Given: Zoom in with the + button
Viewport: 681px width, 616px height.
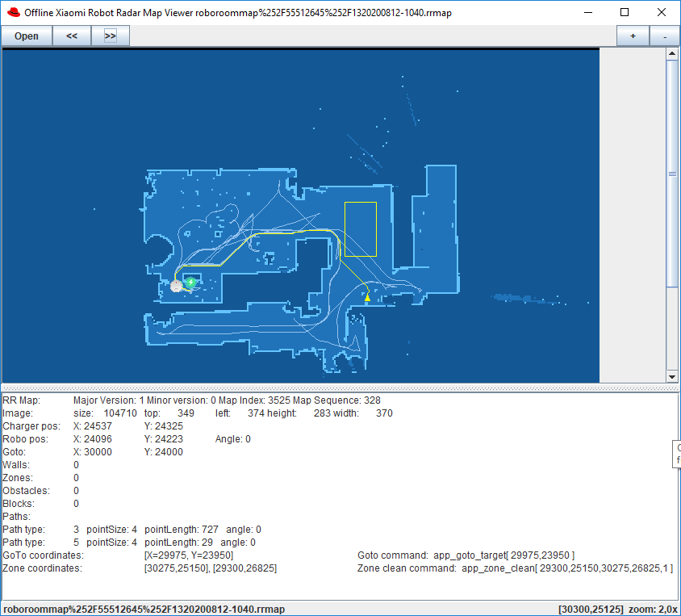Looking at the screenshot, I should click(x=633, y=36).
